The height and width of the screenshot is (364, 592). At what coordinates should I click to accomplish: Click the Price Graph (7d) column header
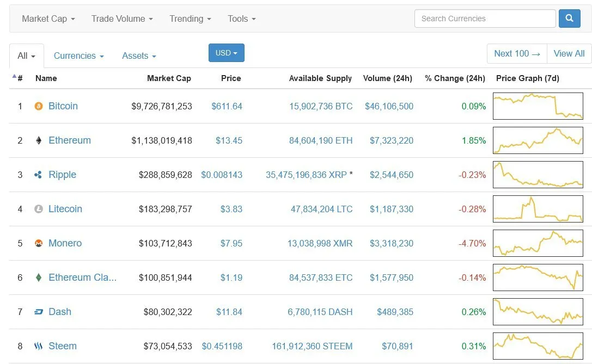coord(528,78)
